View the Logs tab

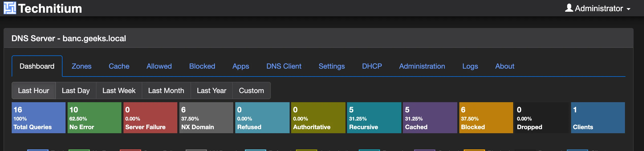470,66
